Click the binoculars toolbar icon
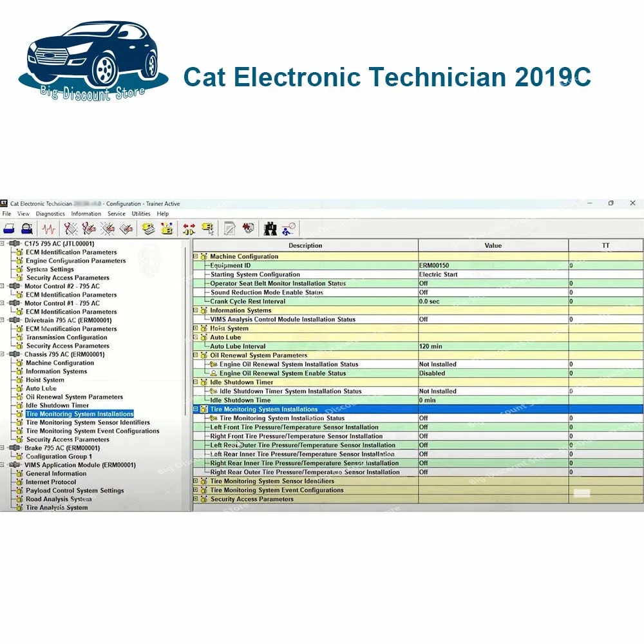644x644 pixels. [270, 229]
